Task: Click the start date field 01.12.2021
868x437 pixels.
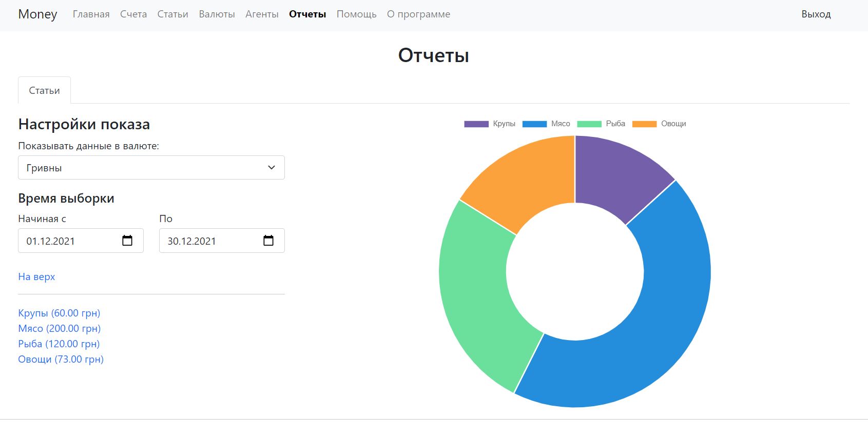Action: click(x=67, y=241)
